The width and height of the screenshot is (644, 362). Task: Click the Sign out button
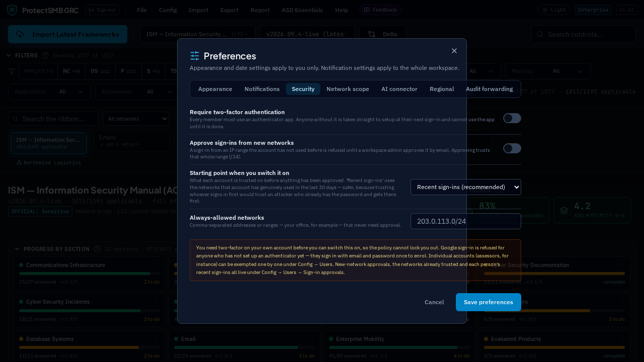102,10
